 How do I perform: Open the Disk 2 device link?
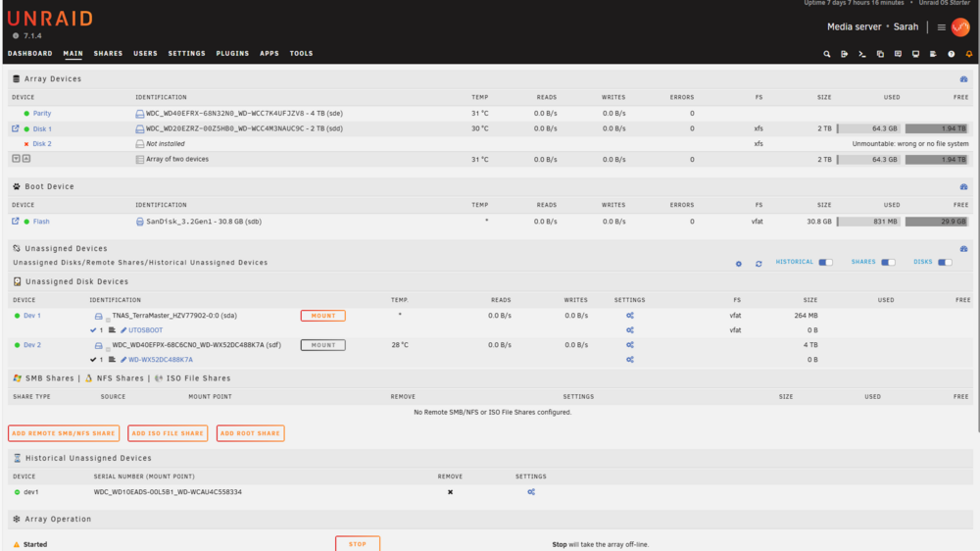point(42,144)
